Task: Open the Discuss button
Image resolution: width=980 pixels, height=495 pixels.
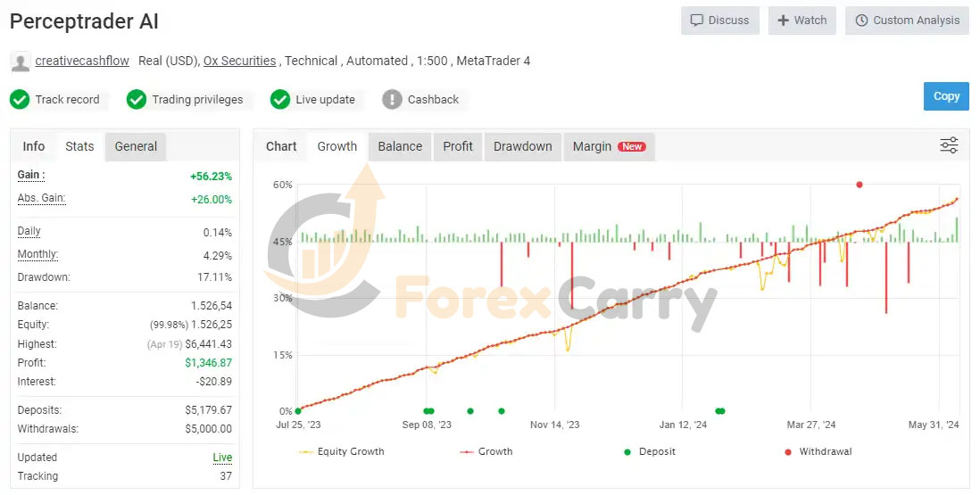Action: pyautogui.click(x=720, y=21)
